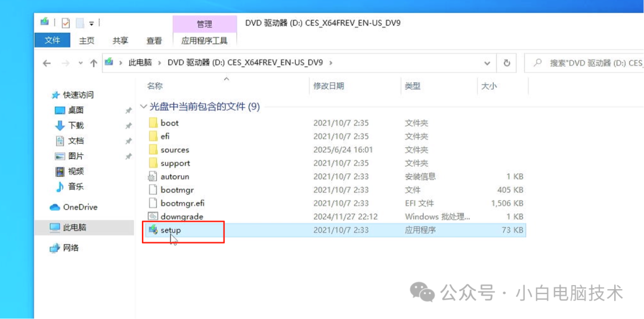Select the downgrade batch file icon
This screenshot has height=319, width=644.
coord(153,216)
